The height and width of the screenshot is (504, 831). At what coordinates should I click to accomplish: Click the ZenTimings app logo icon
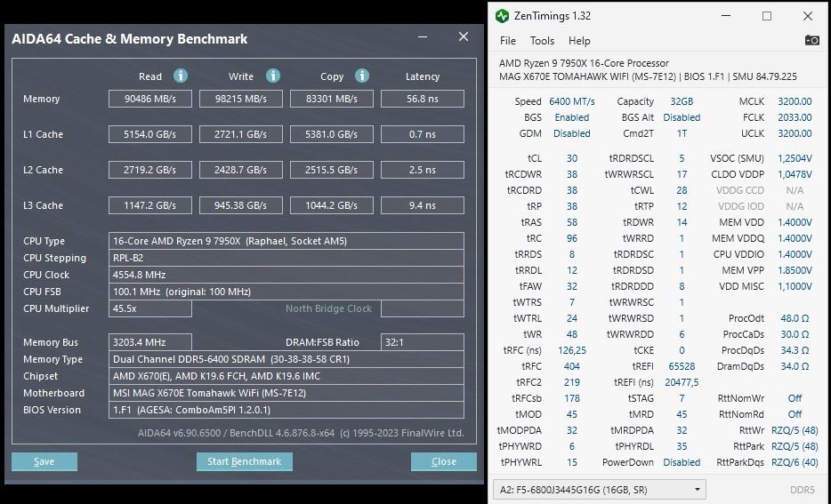coord(502,16)
